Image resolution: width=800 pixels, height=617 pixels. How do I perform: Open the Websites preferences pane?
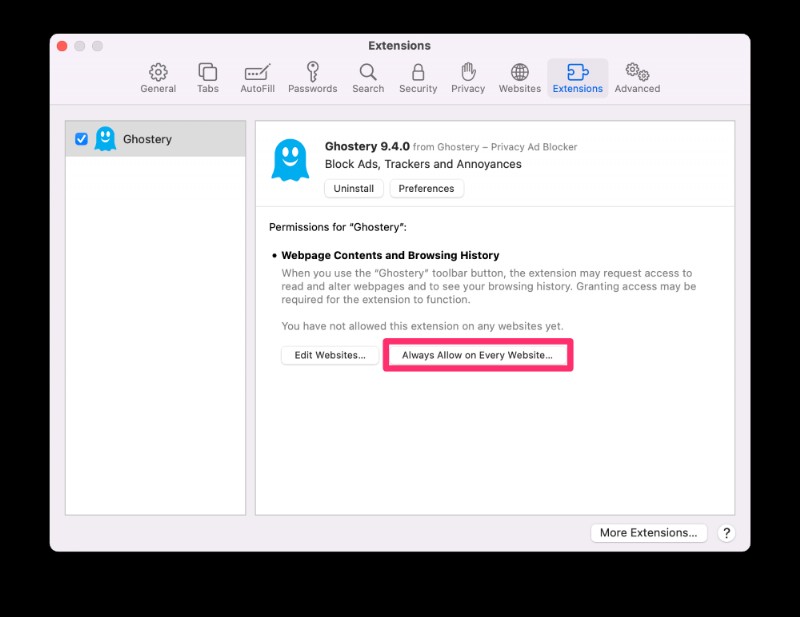coord(519,78)
